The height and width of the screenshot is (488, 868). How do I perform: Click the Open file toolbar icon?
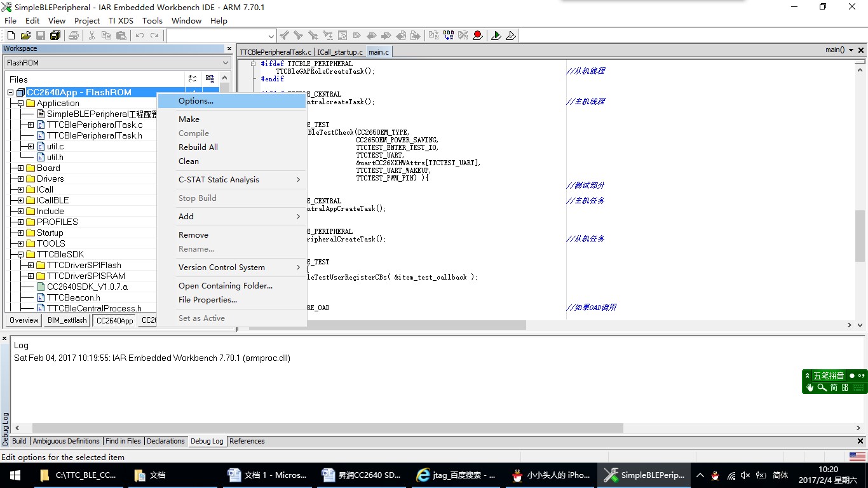click(25, 36)
